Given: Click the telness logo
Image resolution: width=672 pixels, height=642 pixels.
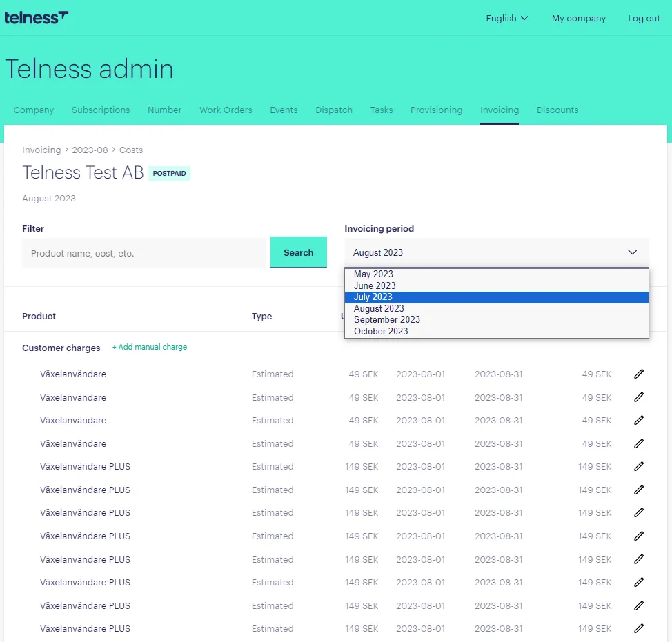Looking at the screenshot, I should point(36,17).
